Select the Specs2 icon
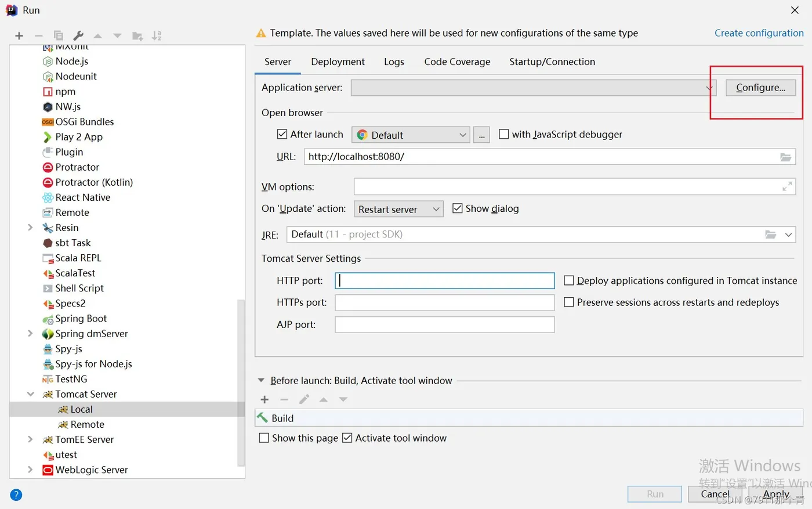812x509 pixels. click(x=48, y=303)
